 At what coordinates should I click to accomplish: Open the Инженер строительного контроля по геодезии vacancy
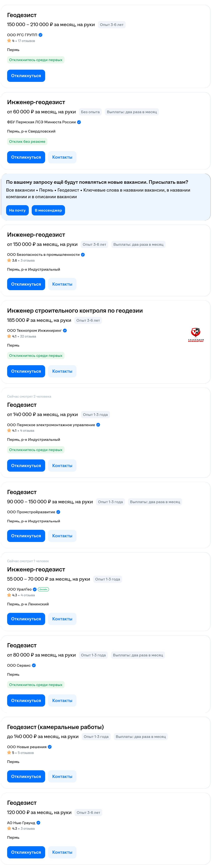[x=75, y=311]
